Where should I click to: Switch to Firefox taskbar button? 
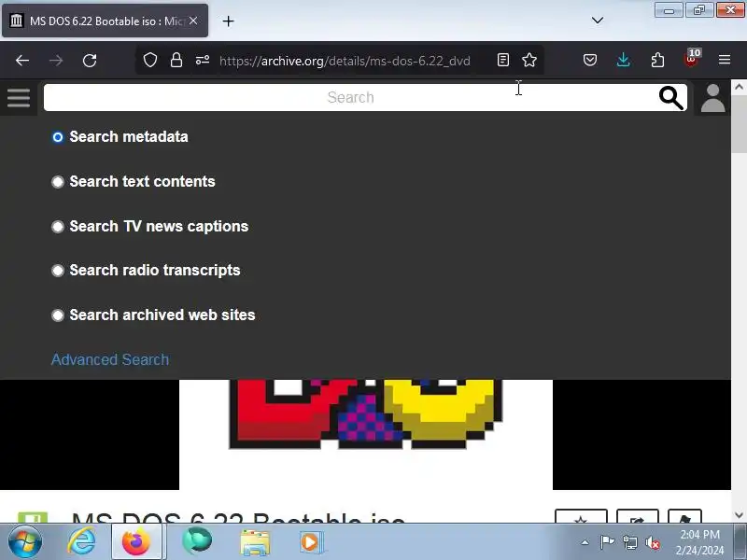tap(138, 542)
